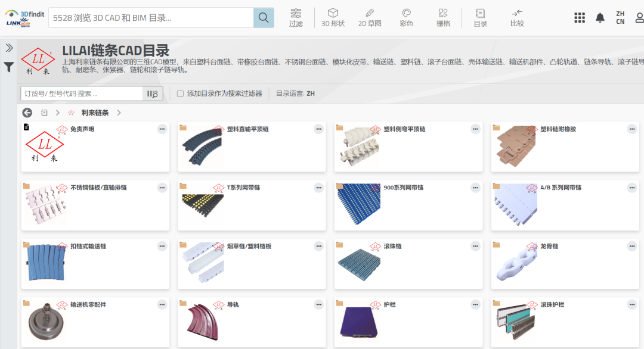This screenshot has height=349, width=644.
Task: Click the catalog root breadcrumb icon
Action: [44, 113]
